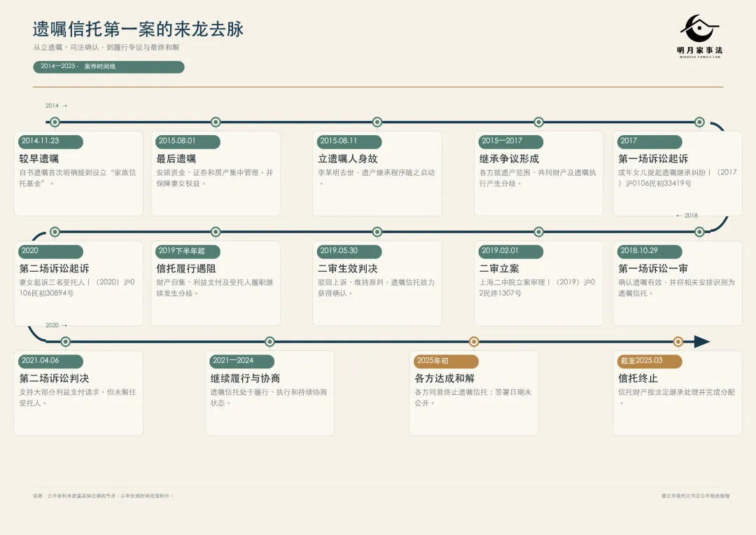Image resolution: width=756 pixels, height=535 pixels.
Task: Click the source note 据公开裁判文书
Action: point(695,496)
